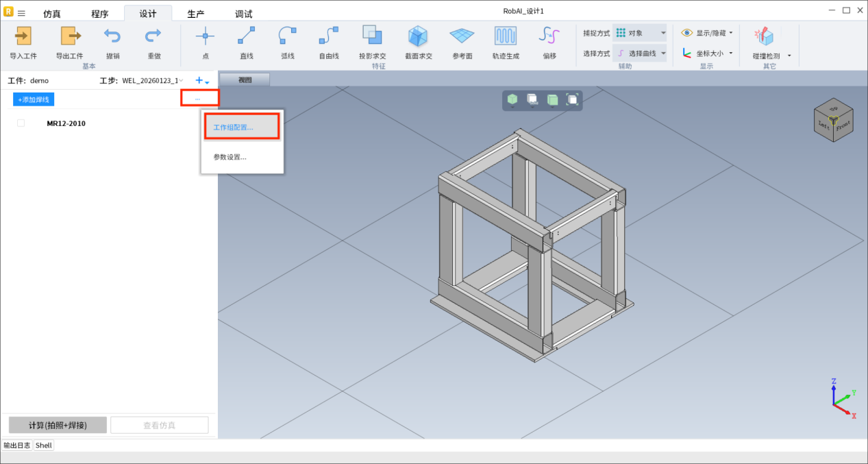This screenshot has height=464, width=868.
Task: Click the 导入工件 import workpiece icon
Action: coord(23,37)
